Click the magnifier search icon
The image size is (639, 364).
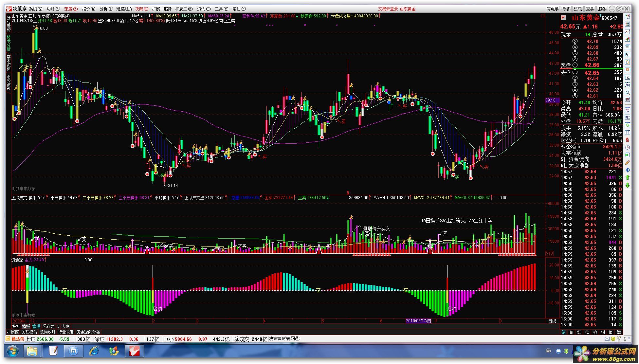pos(628,92)
